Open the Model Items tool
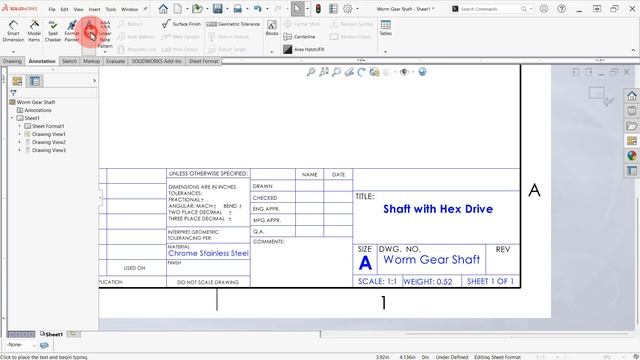The width and height of the screenshot is (640, 360). click(34, 31)
